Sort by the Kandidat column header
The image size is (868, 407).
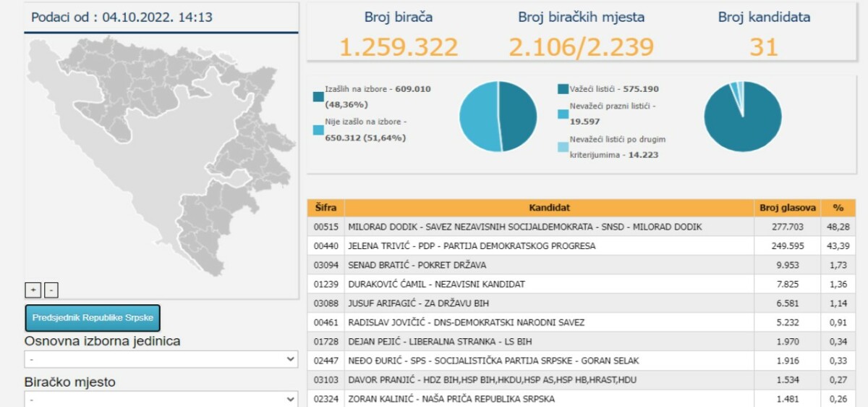click(x=549, y=208)
